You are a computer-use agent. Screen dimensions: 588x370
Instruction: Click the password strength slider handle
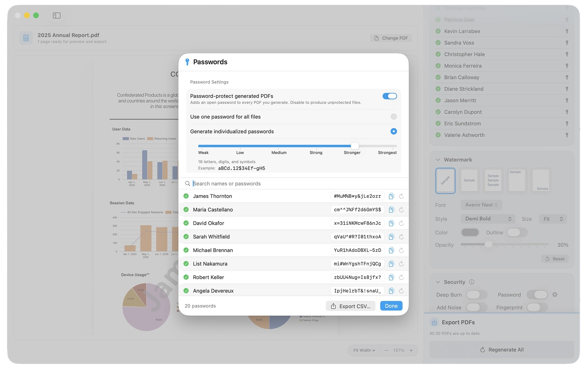coord(355,146)
